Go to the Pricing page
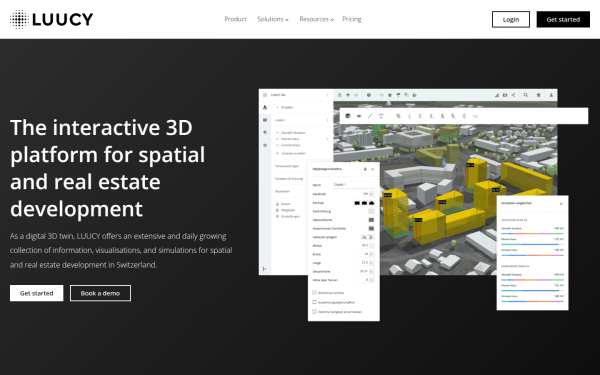 click(352, 19)
